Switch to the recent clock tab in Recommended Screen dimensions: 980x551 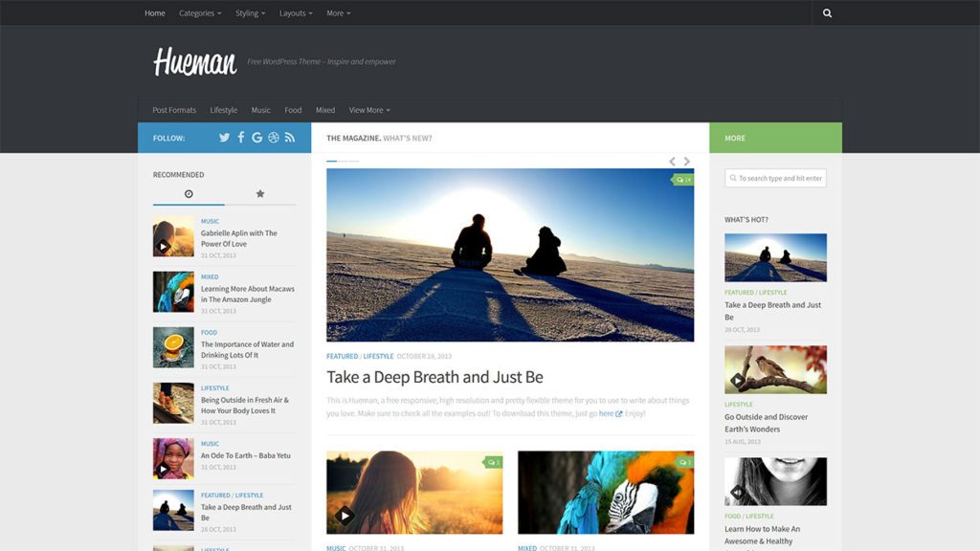click(189, 194)
